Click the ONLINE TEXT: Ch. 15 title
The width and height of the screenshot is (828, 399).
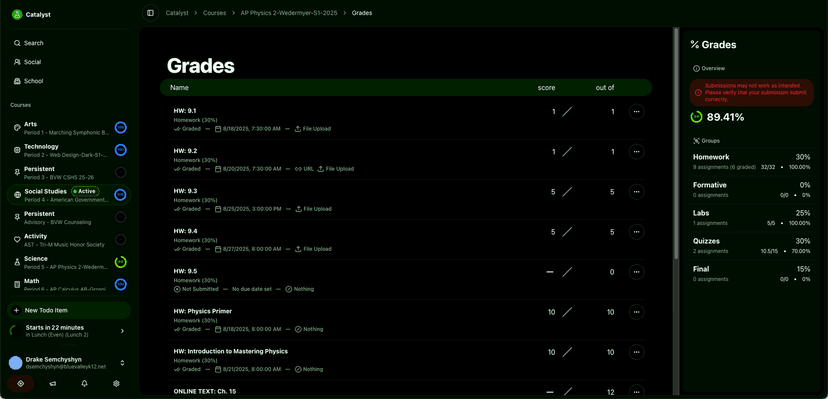point(205,392)
